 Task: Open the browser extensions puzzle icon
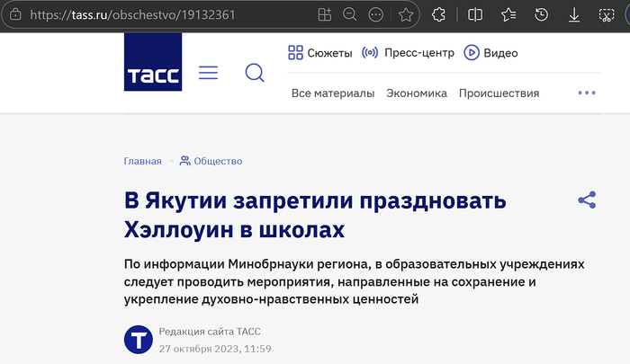[438, 15]
